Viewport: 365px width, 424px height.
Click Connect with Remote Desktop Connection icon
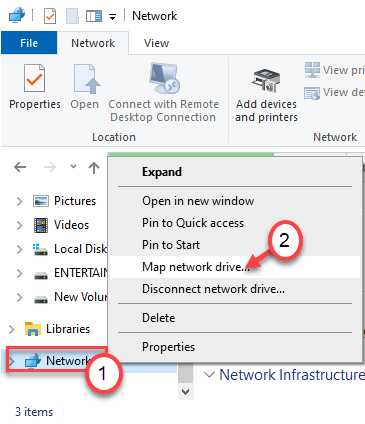[164, 79]
